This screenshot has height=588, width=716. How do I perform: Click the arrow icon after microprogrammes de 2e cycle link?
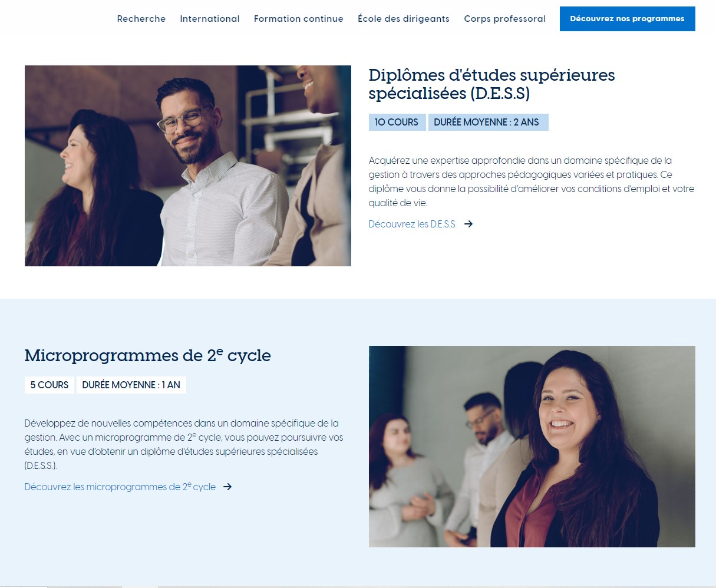pyautogui.click(x=227, y=487)
